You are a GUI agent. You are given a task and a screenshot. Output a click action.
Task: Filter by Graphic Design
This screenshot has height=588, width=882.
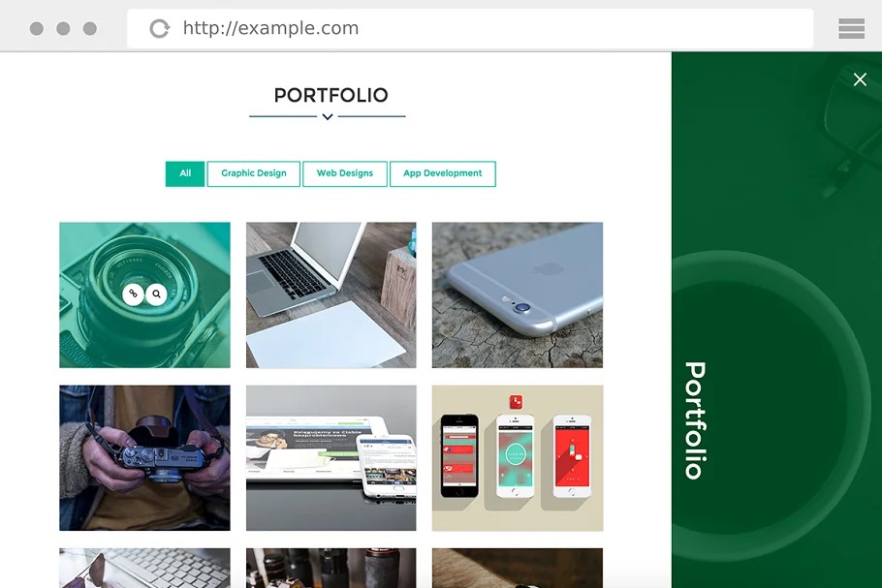(x=254, y=173)
